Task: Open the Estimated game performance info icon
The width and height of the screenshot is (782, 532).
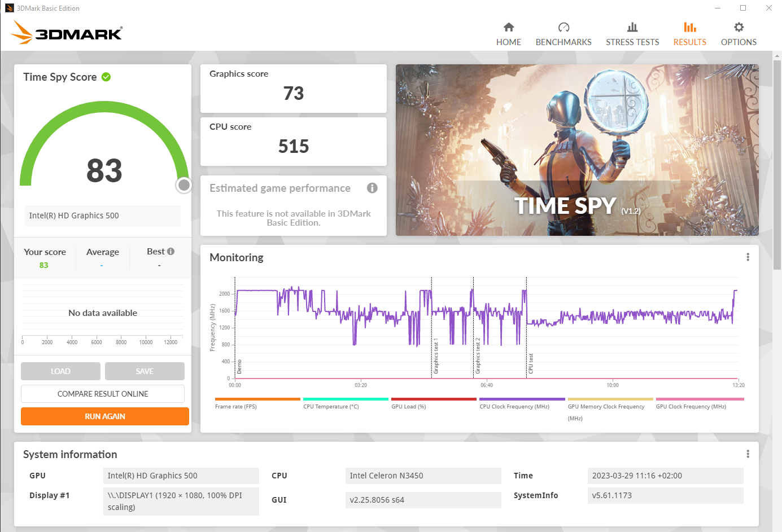Action: pyautogui.click(x=372, y=188)
